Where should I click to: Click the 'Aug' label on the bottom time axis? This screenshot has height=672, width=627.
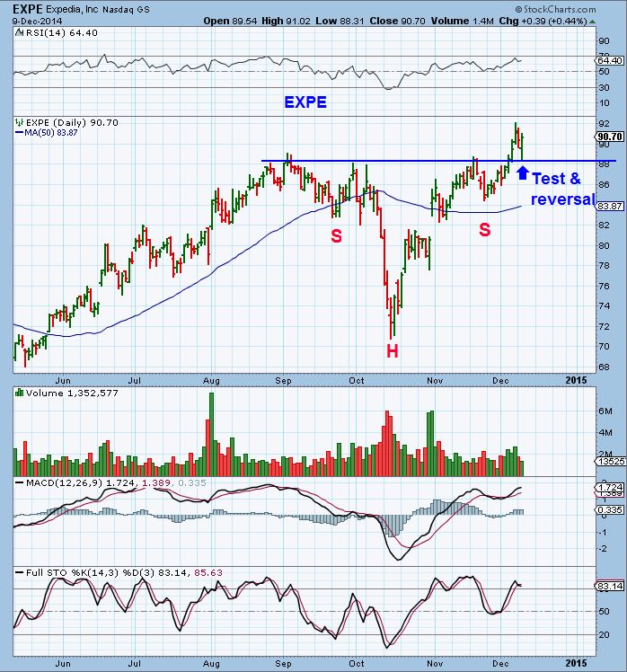point(211,663)
